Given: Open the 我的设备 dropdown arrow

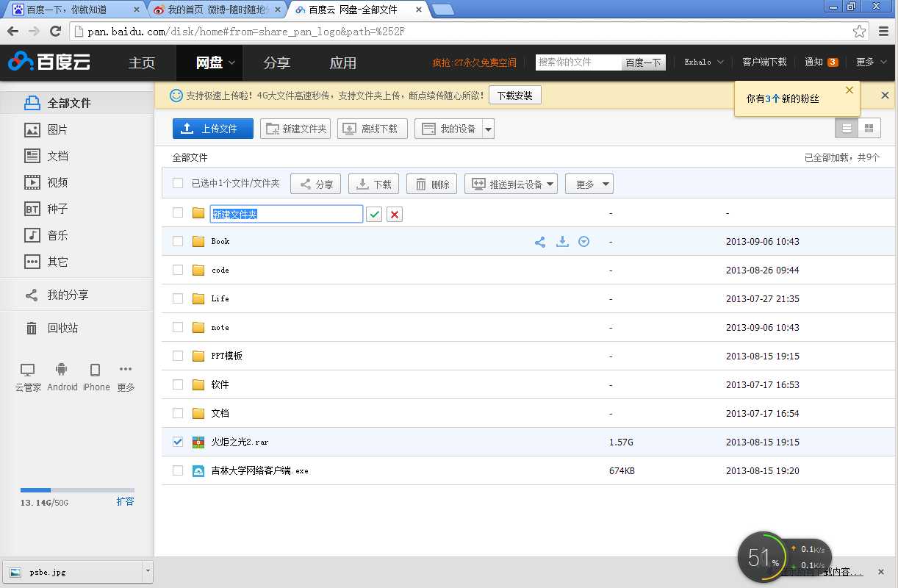Looking at the screenshot, I should pyautogui.click(x=488, y=128).
